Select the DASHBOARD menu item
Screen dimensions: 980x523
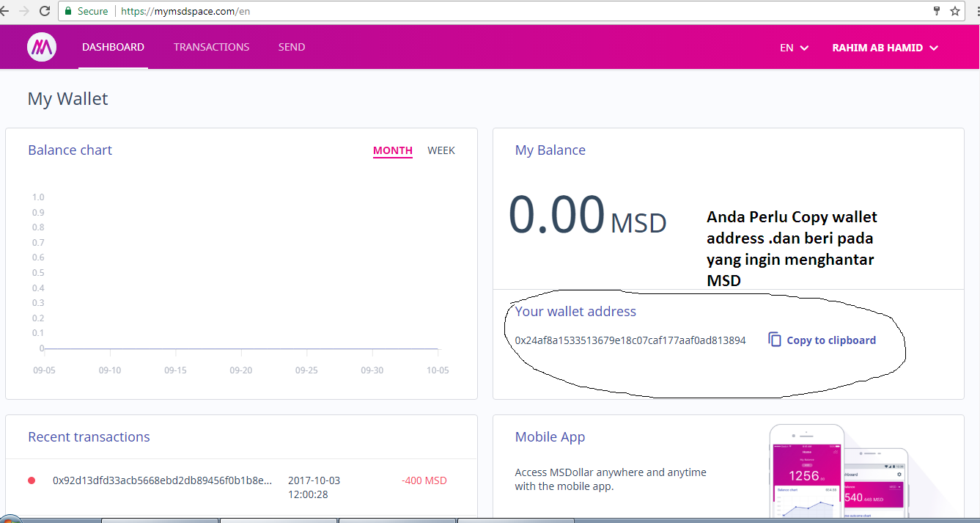(x=113, y=46)
